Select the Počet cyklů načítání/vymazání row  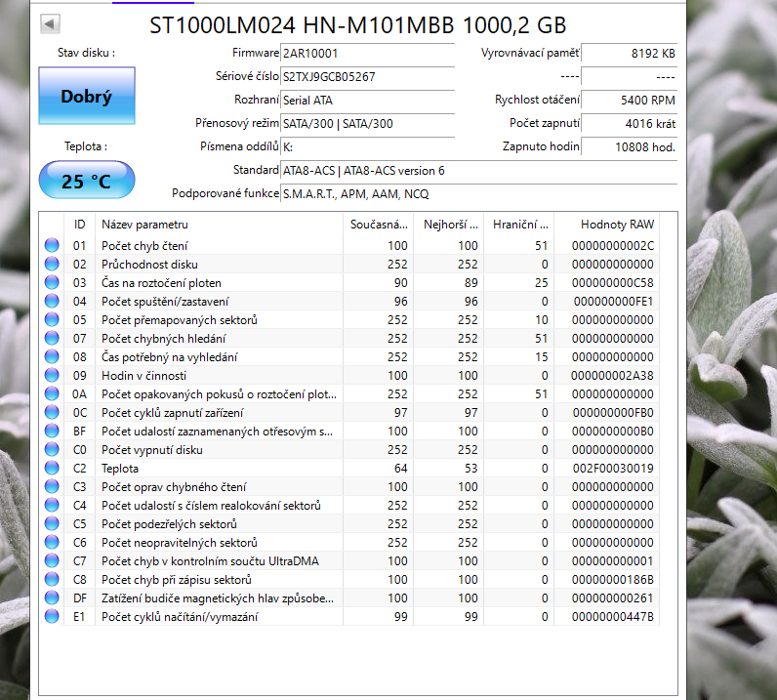[349, 616]
